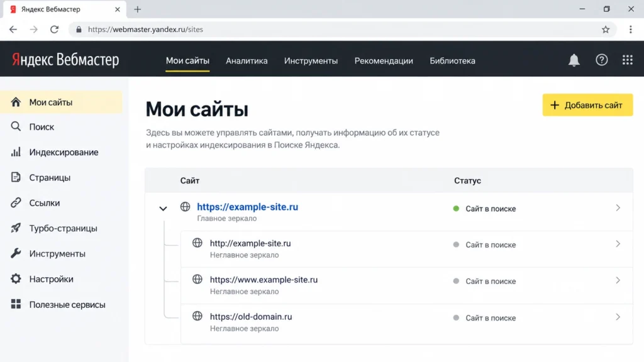Open the browser three-dot menu
This screenshot has width=644, height=362.
tap(630, 30)
